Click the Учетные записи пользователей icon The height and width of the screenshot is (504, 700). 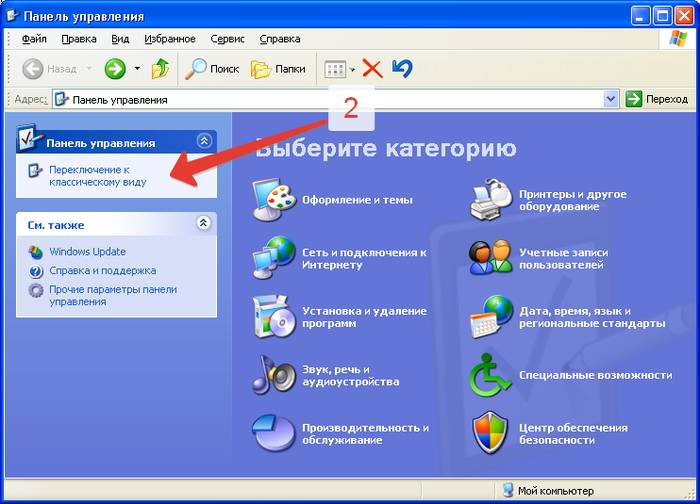coord(491,257)
